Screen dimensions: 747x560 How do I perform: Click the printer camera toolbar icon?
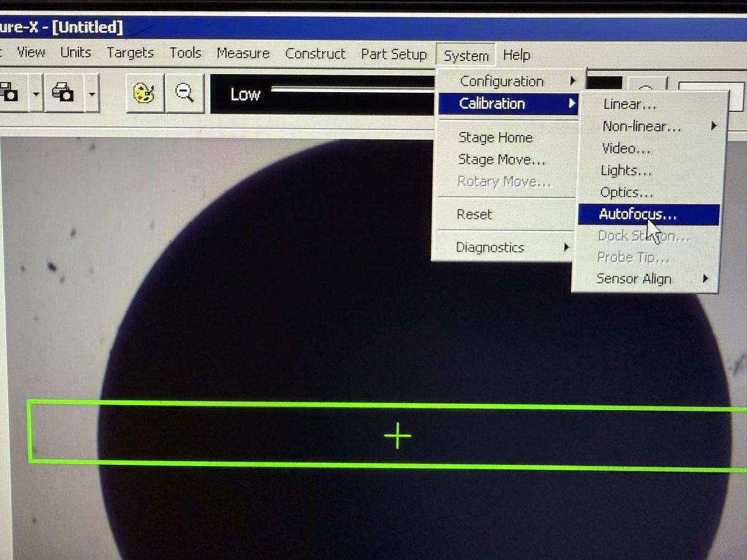tap(63, 93)
